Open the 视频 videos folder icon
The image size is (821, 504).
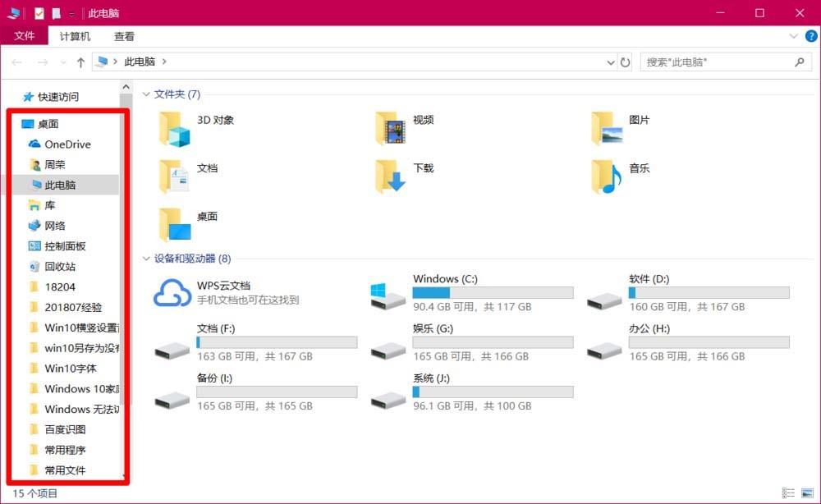tap(390, 127)
